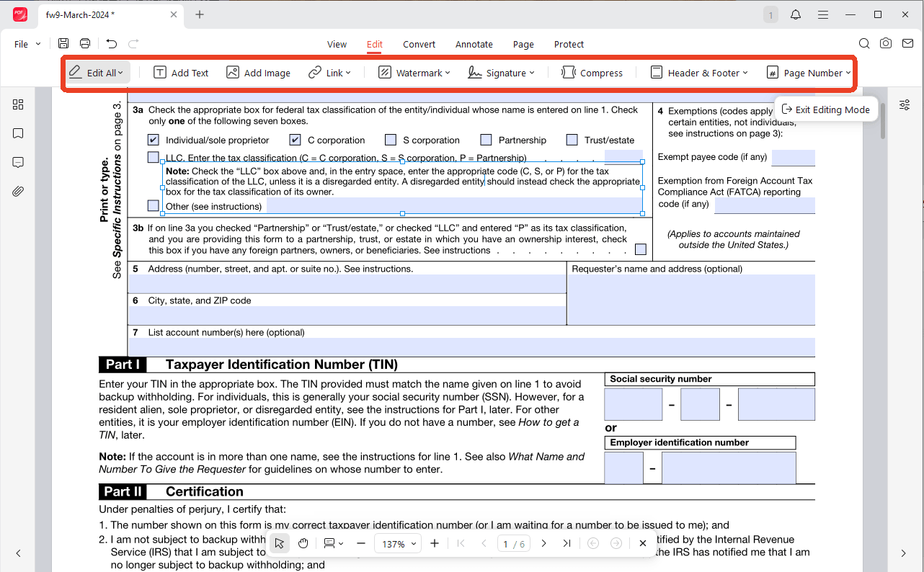Go to the next page
This screenshot has width=924, height=572.
click(x=544, y=543)
